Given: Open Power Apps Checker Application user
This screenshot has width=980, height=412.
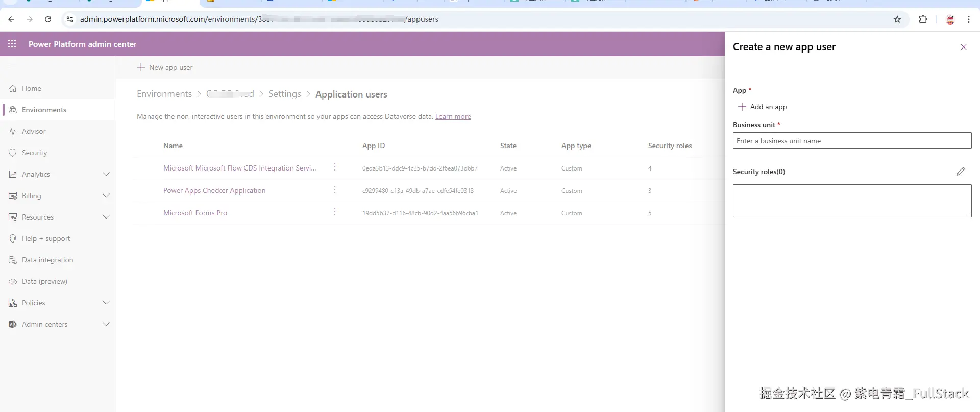Looking at the screenshot, I should tap(214, 190).
